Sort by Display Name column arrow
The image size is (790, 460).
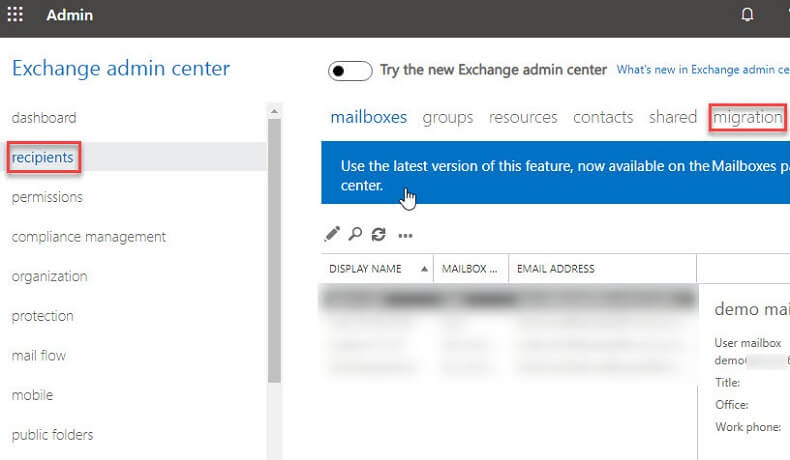click(424, 269)
